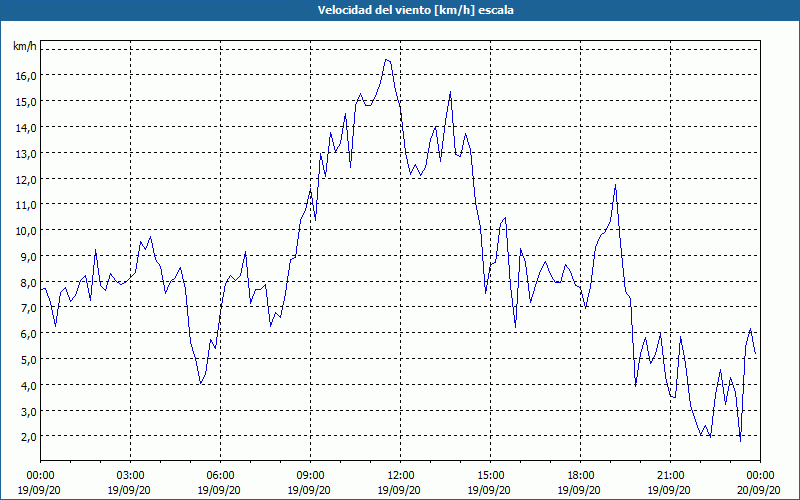The height and width of the screenshot is (500, 800).
Task: Pick the '15:00' time tick label
Action: point(490,476)
